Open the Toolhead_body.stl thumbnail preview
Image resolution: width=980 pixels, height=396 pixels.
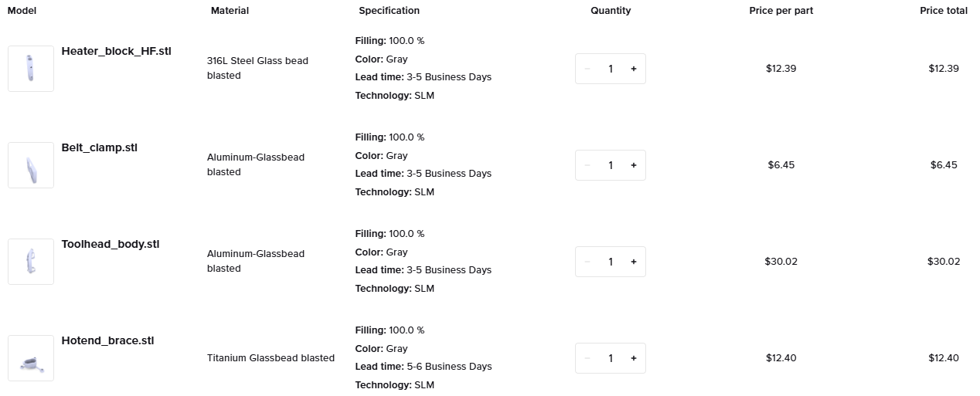pyautogui.click(x=31, y=262)
